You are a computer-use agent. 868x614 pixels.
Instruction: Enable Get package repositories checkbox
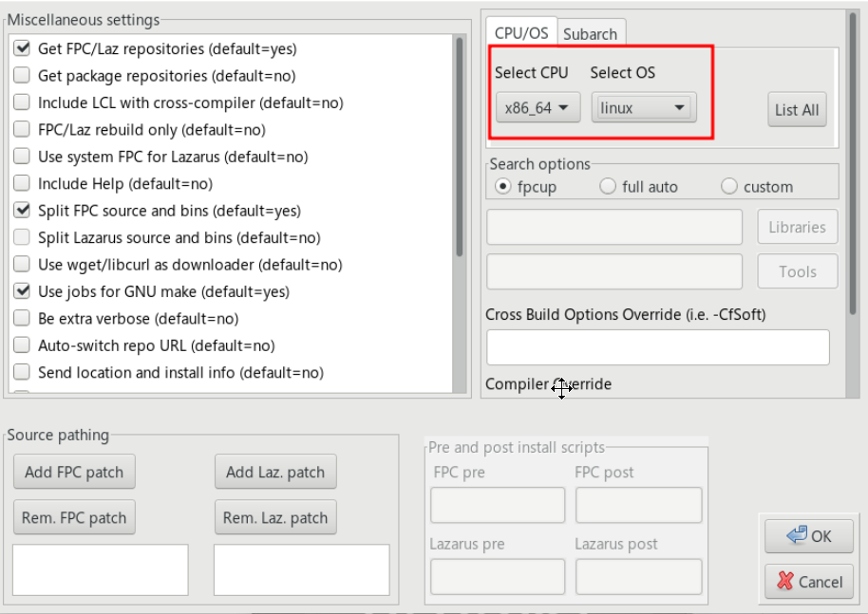tap(23, 76)
